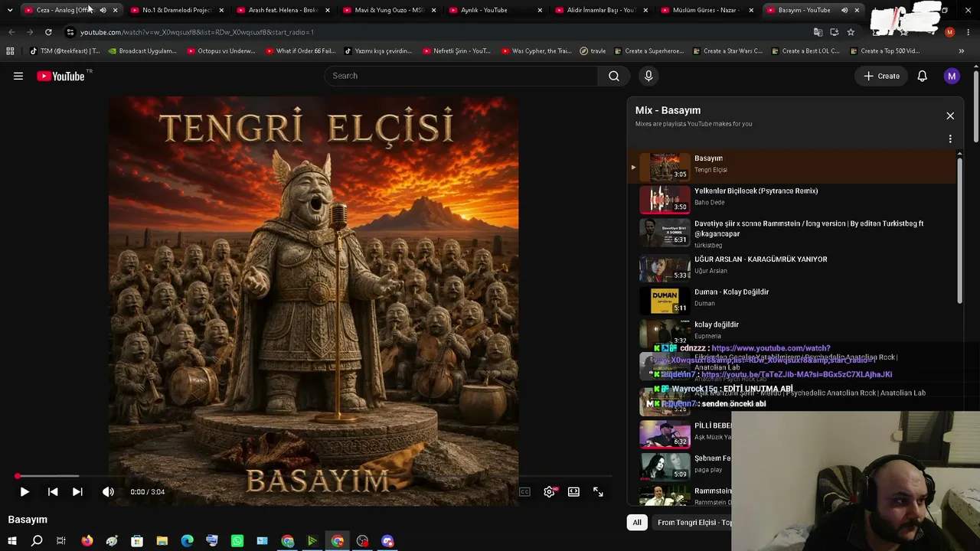Open the Mix playlist three-dot options

pos(950,139)
